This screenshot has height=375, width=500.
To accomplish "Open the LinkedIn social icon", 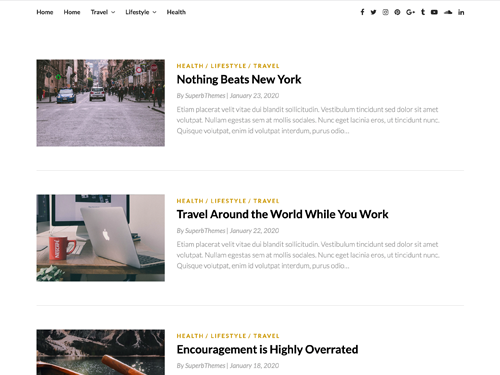I will pos(461,12).
